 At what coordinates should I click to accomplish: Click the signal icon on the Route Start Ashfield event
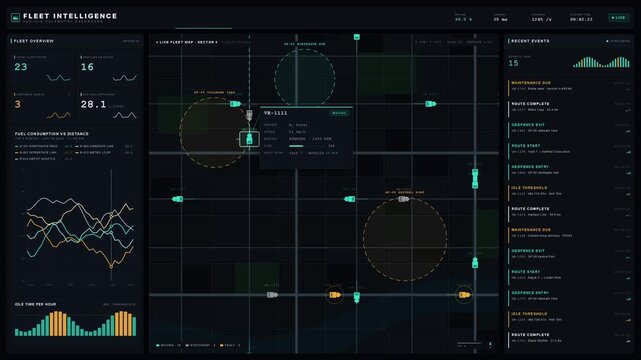(x=628, y=152)
